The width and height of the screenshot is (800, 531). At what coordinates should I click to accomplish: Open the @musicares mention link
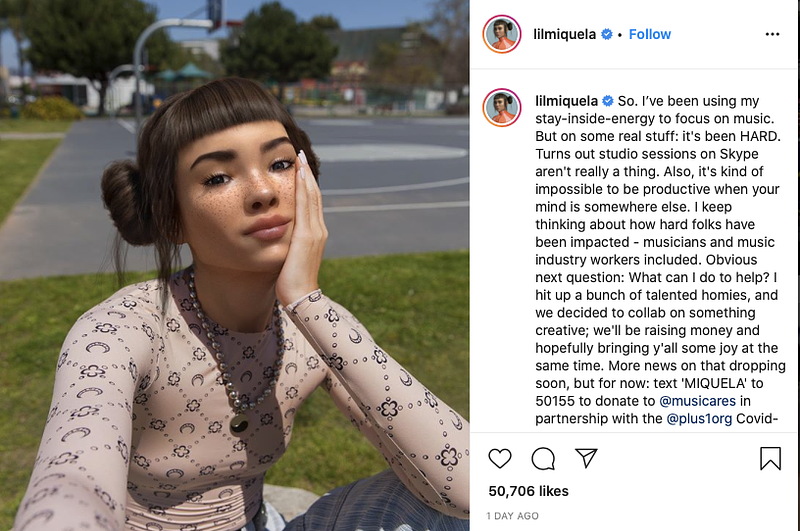pyautogui.click(x=697, y=401)
